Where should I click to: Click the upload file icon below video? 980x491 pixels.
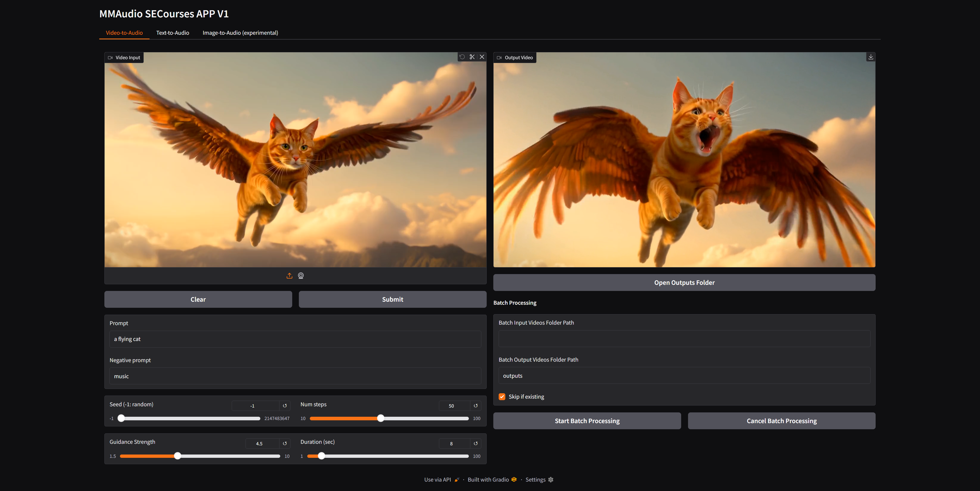click(x=289, y=276)
